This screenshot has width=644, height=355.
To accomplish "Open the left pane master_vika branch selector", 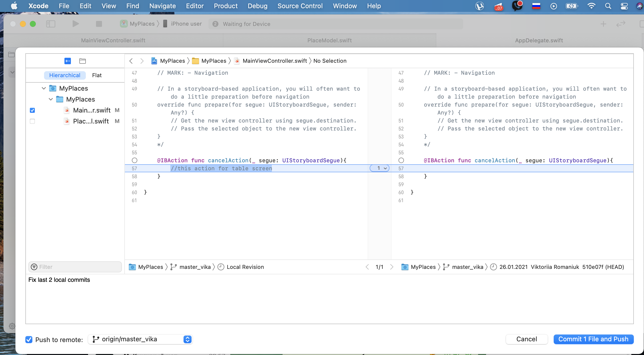I will coord(191,267).
